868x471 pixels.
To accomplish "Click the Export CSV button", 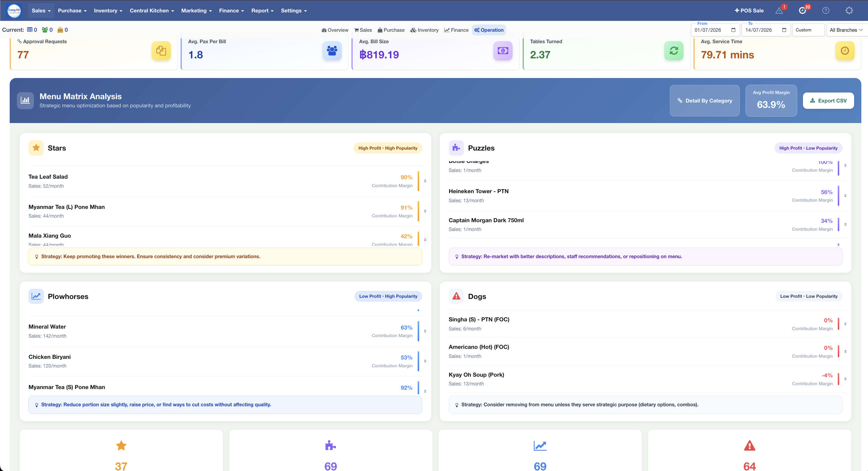I will [828, 100].
